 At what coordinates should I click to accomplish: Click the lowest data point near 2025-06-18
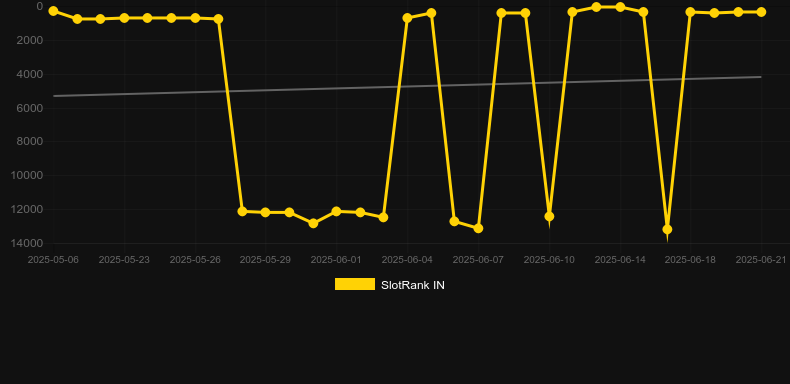(667, 229)
